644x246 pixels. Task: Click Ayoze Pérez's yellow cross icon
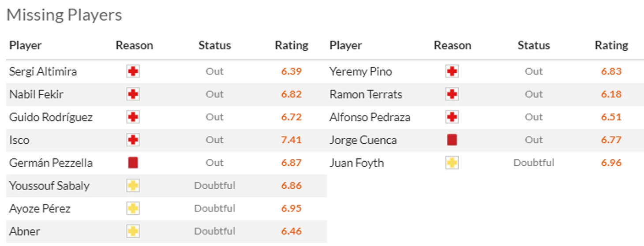[x=133, y=209]
